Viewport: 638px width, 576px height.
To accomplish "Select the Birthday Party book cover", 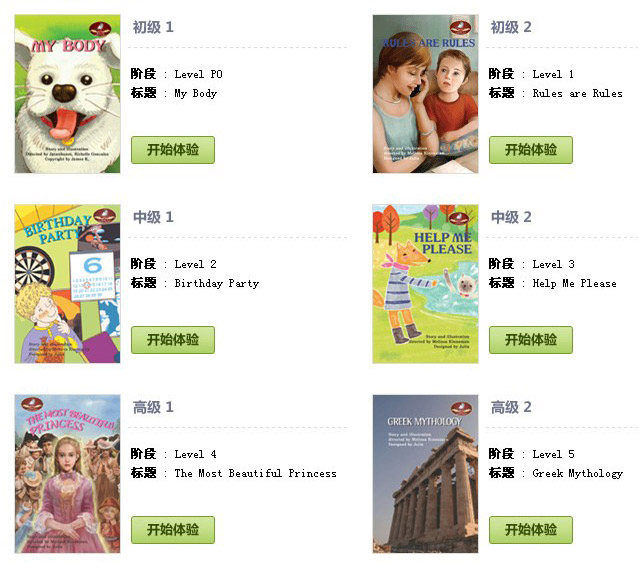I will (x=68, y=284).
